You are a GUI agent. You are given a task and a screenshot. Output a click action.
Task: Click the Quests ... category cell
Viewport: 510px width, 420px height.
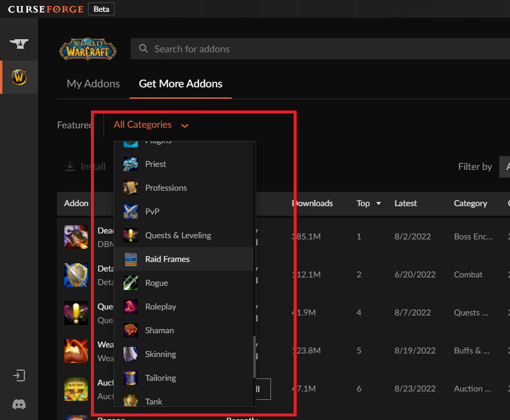tap(471, 312)
